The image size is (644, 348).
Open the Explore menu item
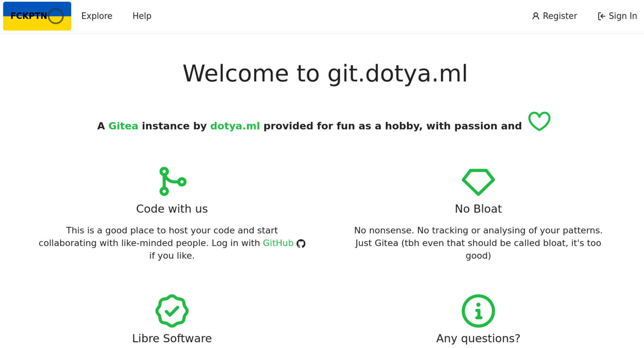97,16
